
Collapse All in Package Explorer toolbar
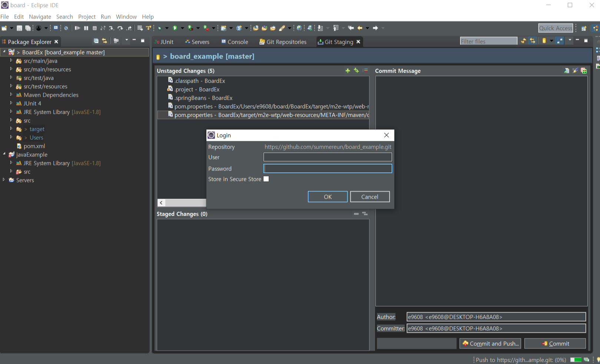(96, 41)
